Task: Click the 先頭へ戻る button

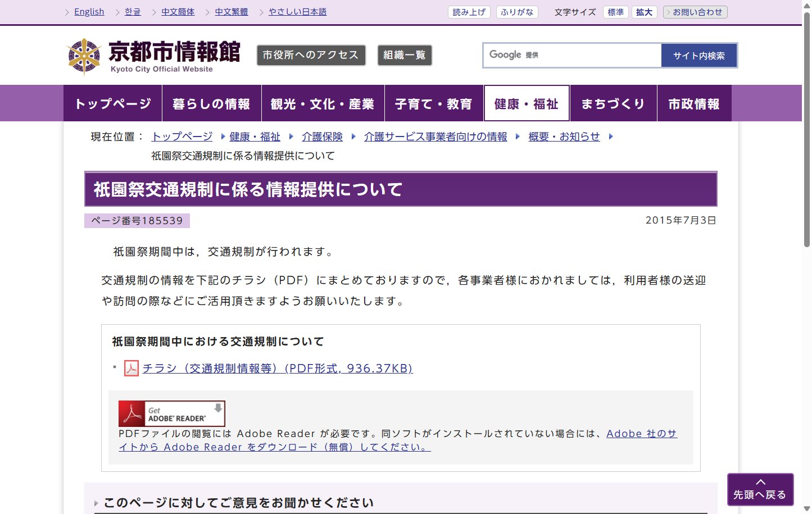Action: (x=760, y=489)
